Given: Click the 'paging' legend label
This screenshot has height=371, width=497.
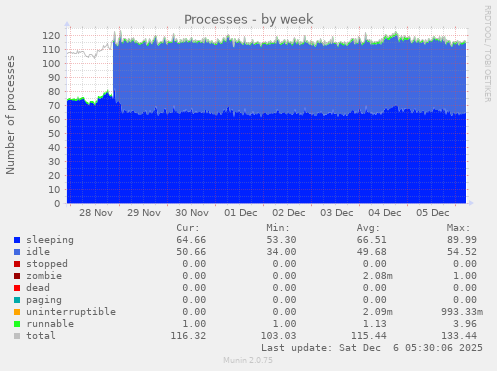Looking at the screenshot, I should point(44,300).
